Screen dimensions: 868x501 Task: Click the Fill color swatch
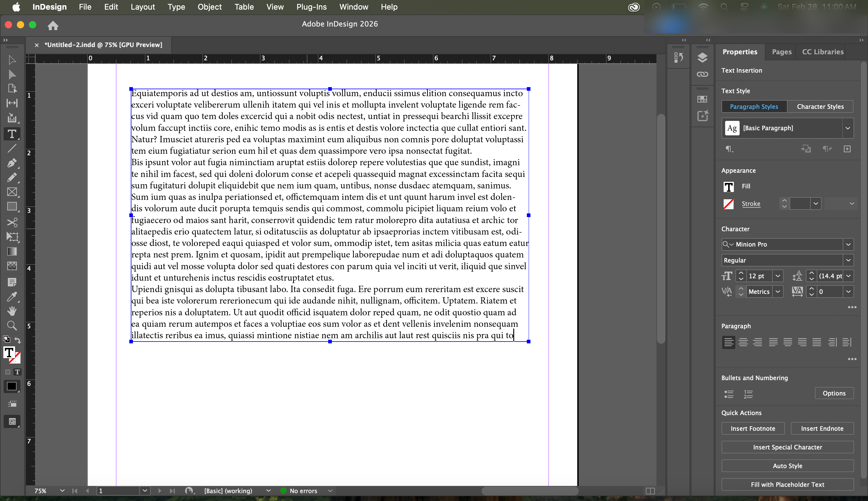click(x=728, y=187)
